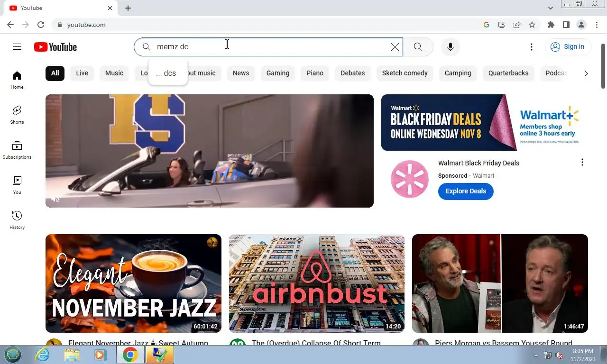
Task: Open Shorts in sidebar
Action: [17, 115]
